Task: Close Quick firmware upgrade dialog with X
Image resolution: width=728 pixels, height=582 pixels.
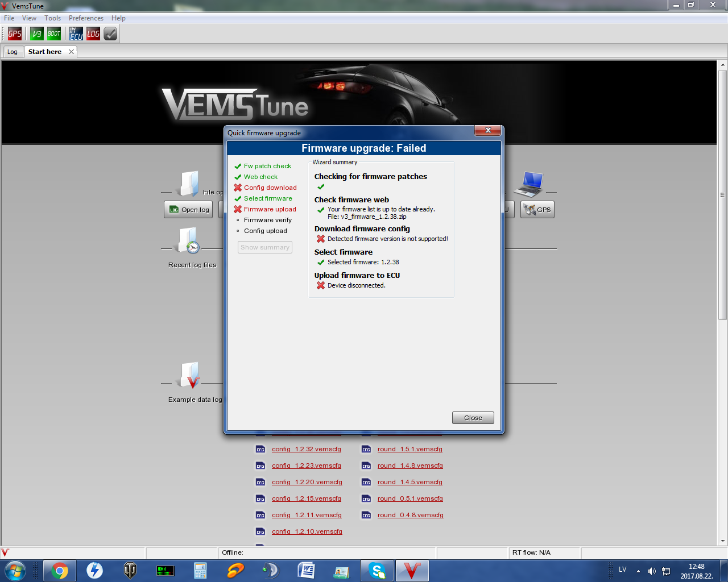Action: 488,131
